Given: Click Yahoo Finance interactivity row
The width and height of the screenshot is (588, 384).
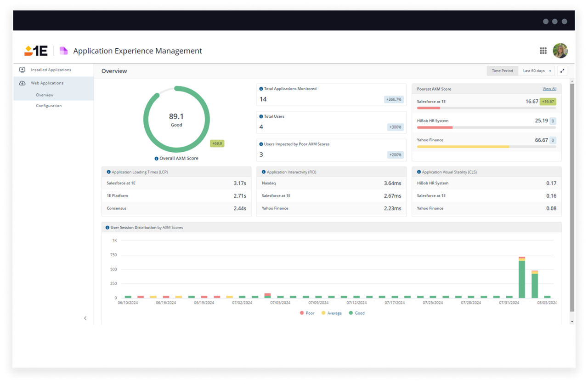Looking at the screenshot, I should point(331,208).
